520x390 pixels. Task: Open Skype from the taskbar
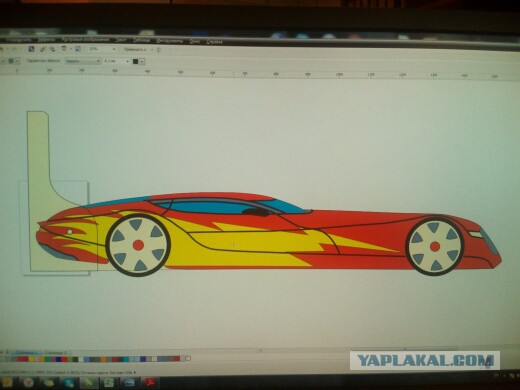point(69,383)
